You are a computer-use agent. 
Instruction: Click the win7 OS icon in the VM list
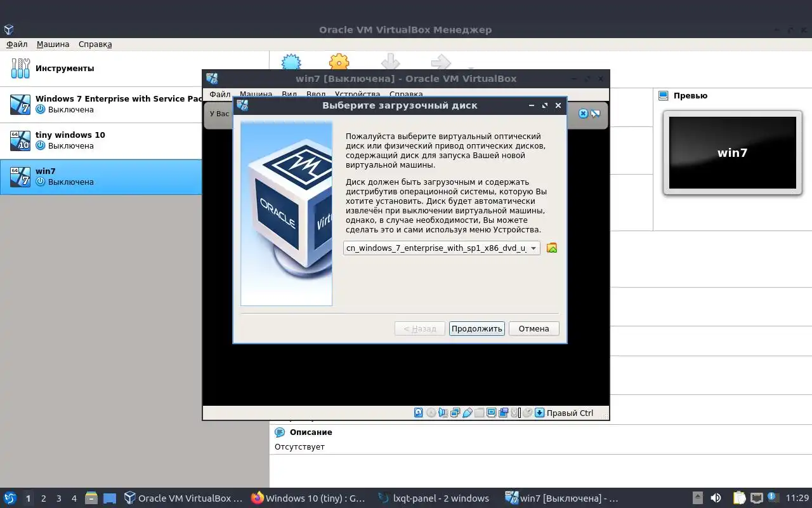20,177
